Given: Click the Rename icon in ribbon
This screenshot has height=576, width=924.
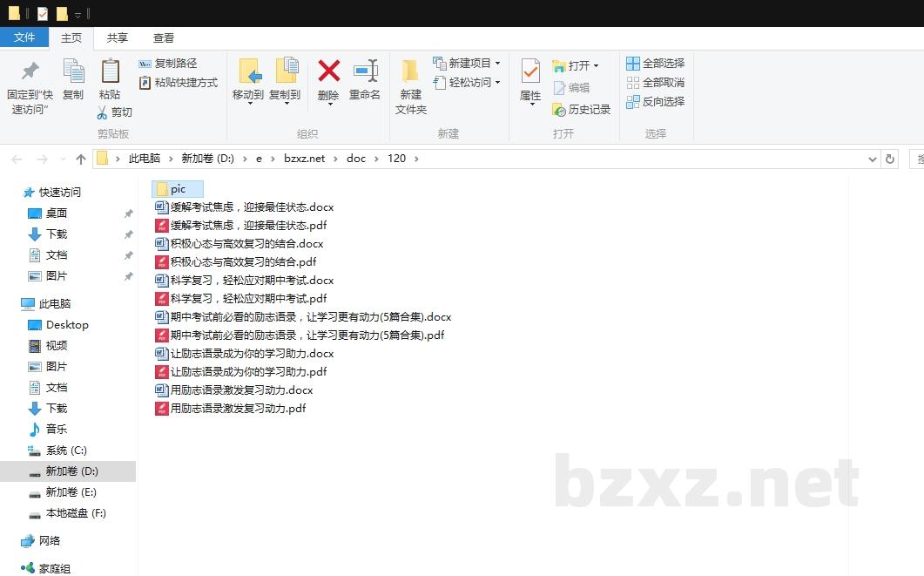Looking at the screenshot, I should (x=365, y=71).
